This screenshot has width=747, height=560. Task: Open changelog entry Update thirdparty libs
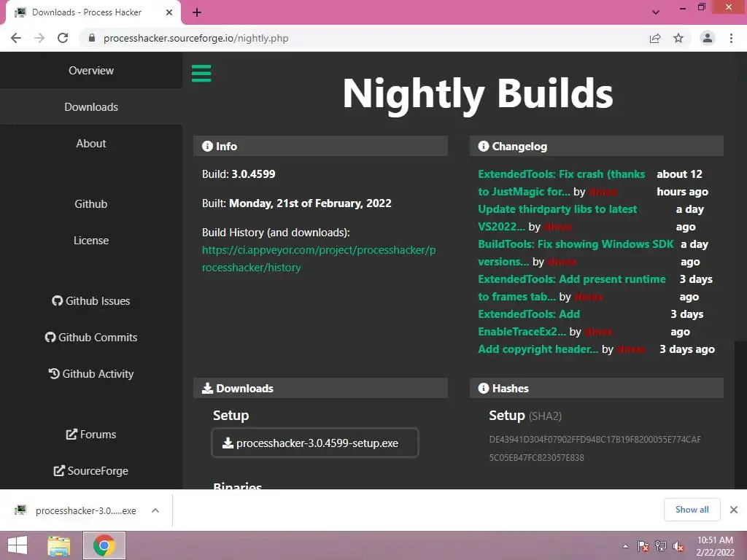point(557,217)
